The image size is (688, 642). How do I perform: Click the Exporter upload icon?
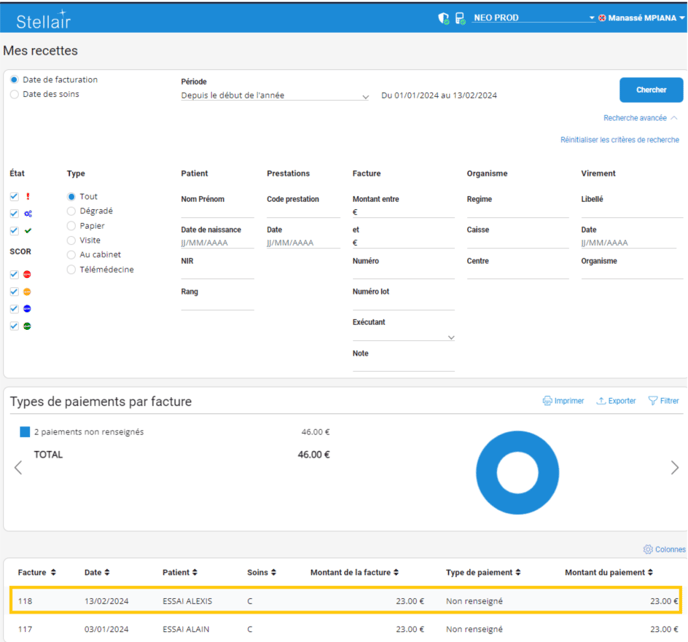pos(601,401)
